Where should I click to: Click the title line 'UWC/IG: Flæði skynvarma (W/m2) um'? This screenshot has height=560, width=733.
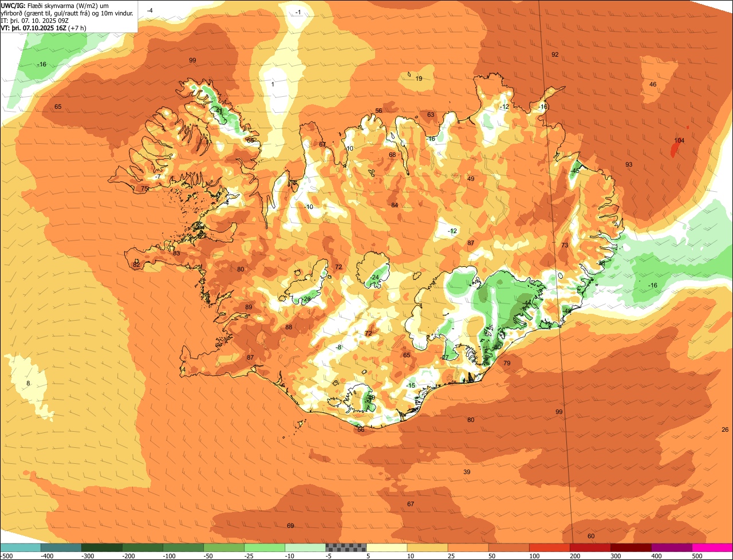(55, 5)
